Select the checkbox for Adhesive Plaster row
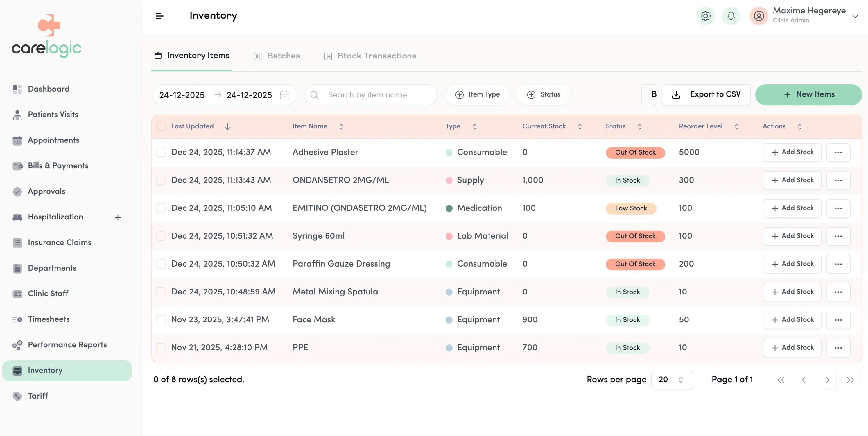868x436 pixels. pos(162,152)
